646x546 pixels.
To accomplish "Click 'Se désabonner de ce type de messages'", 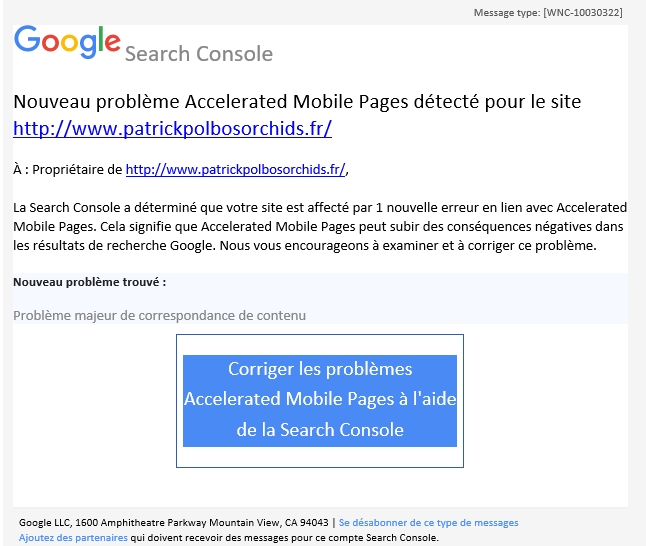I will 428,523.
